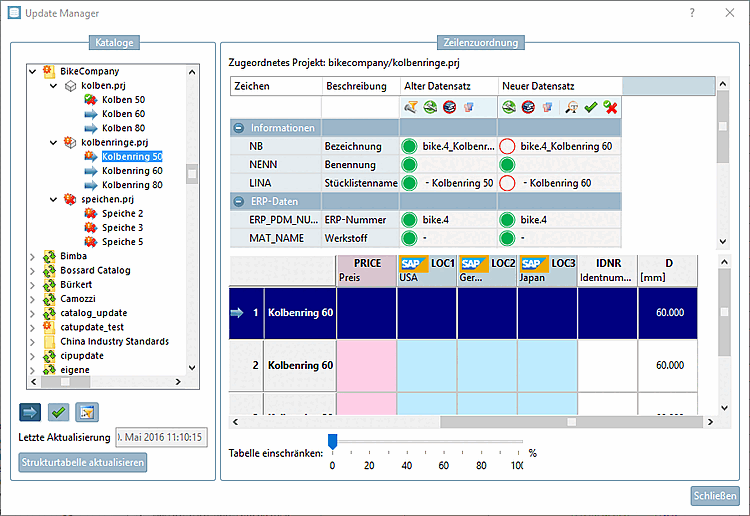Click the red X reject icon in mapping toolbar
This screenshot has width=750, height=516.
click(610, 107)
